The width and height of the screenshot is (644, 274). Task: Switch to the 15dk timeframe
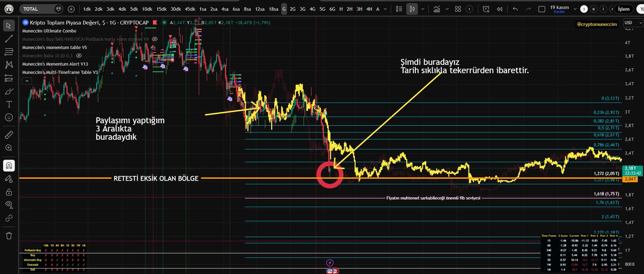[161, 9]
